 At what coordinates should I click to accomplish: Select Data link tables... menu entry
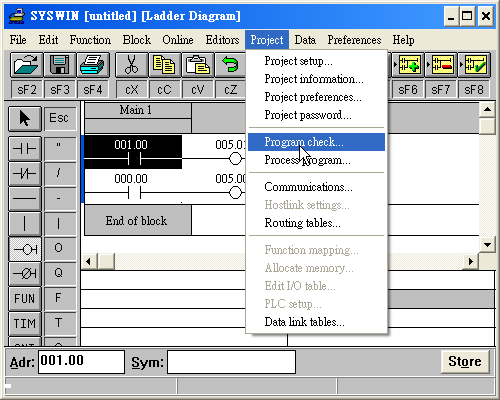(x=316, y=322)
